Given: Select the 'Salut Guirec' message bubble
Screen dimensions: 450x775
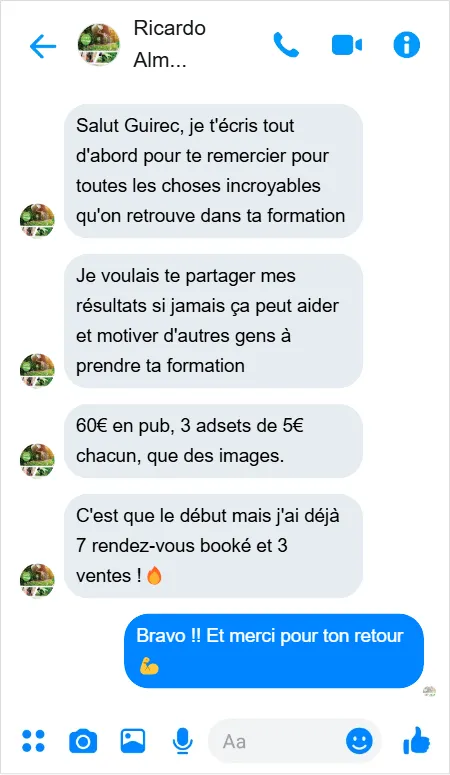Looking at the screenshot, I should coord(213,171).
